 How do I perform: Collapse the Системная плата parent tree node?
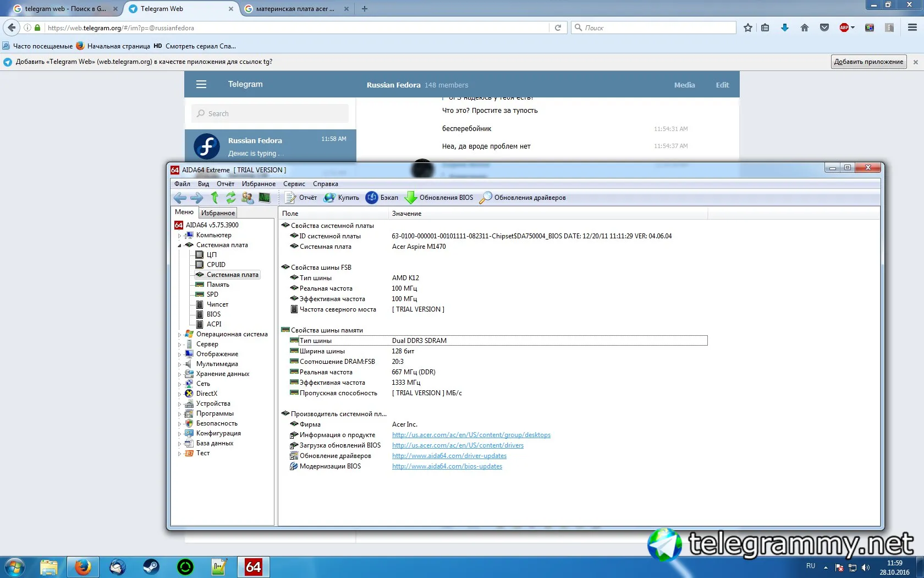[179, 246]
